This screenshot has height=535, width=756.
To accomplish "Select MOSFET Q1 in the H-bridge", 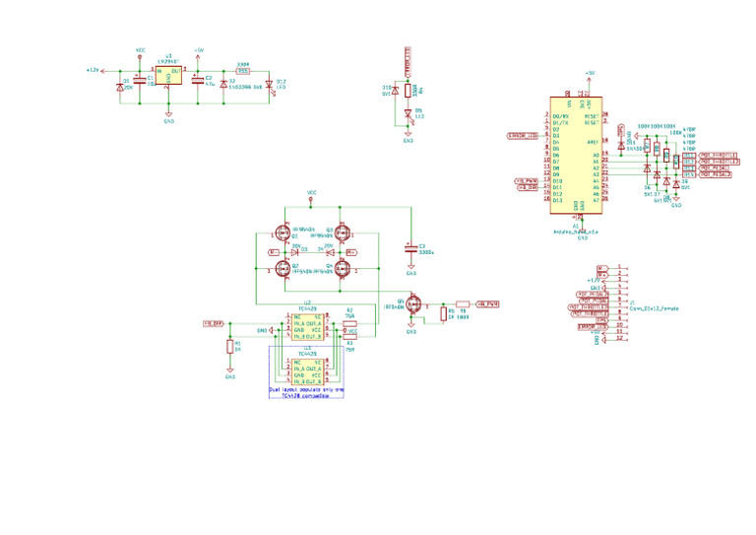I will point(283,234).
